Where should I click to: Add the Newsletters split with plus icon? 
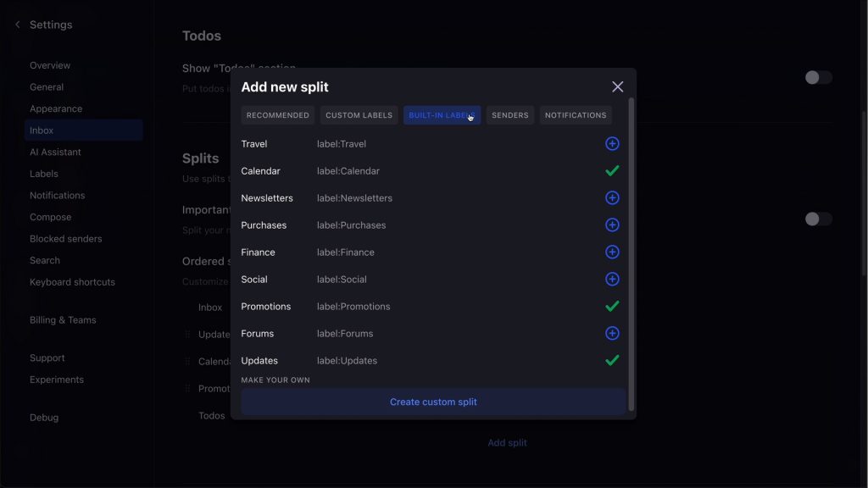(x=612, y=198)
